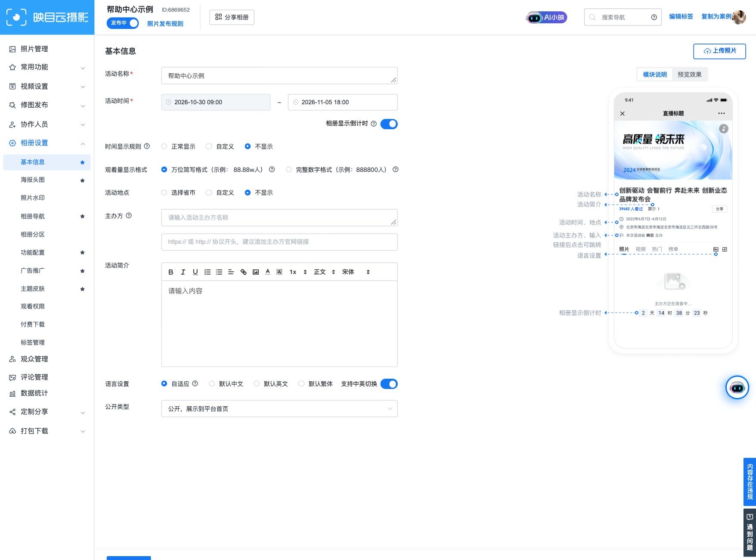Disable the 支持中英切换 switch
Viewport: 756px width, 560px height.
pos(389,384)
